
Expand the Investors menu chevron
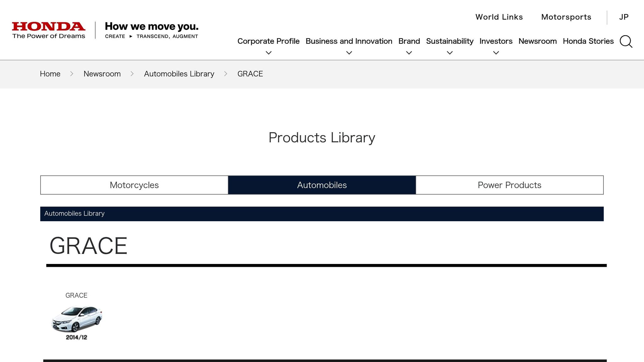click(x=496, y=53)
